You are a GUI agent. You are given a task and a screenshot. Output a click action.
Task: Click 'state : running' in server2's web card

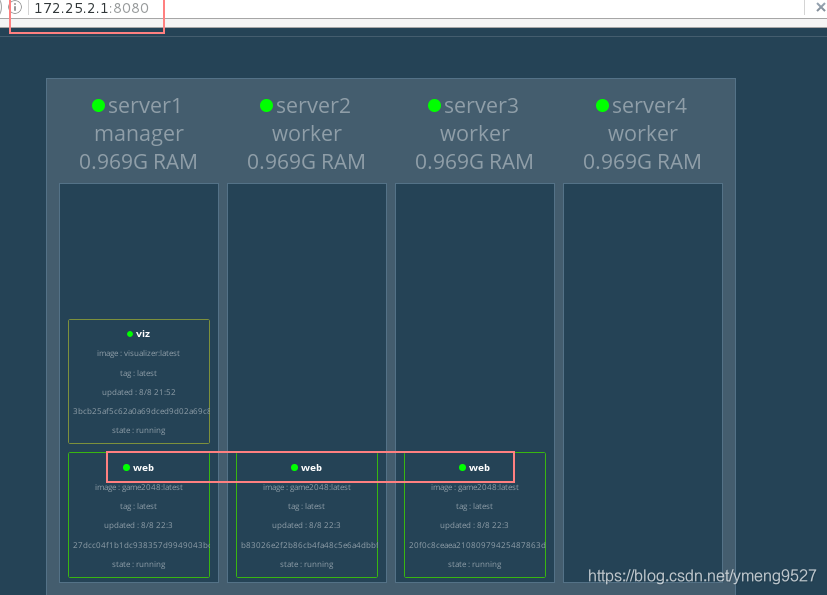(306, 564)
